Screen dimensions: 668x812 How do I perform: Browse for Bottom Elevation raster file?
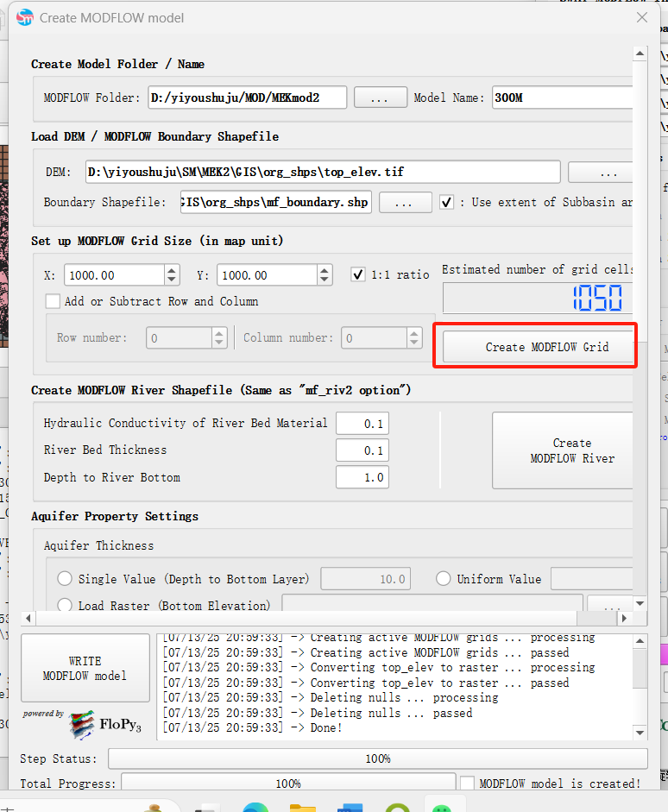(610, 603)
